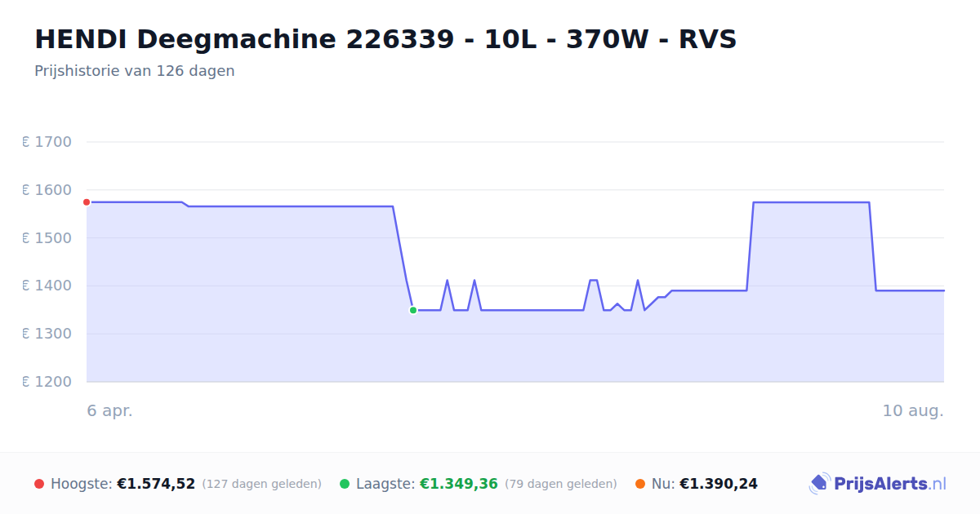
Task: Click the PrijsAlerts tag logo icon
Action: click(x=820, y=484)
